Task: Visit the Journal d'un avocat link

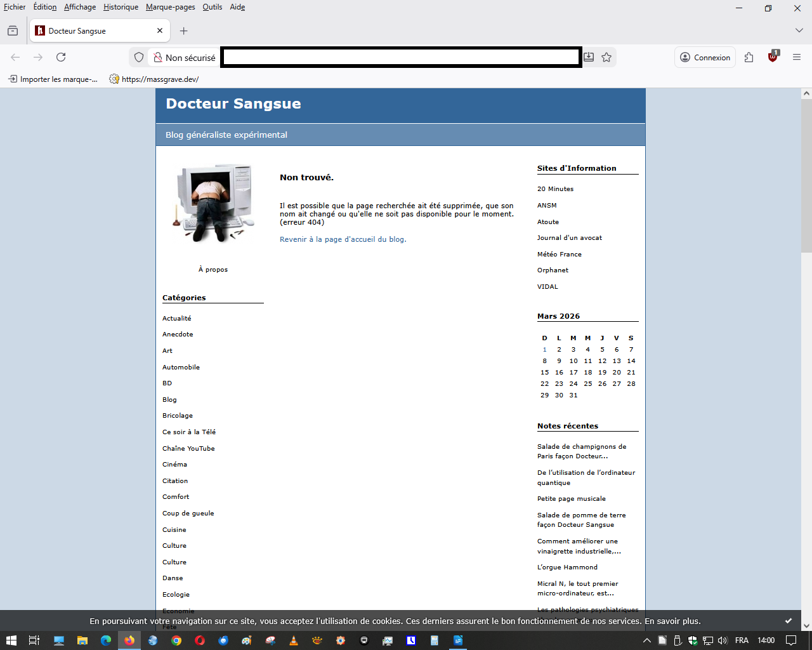Action: tap(570, 237)
